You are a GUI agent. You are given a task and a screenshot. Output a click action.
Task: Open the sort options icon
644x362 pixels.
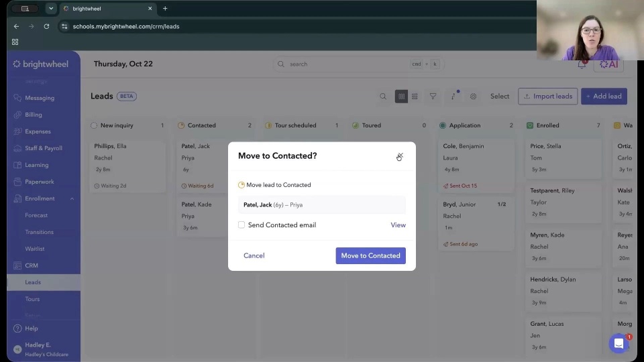click(453, 96)
